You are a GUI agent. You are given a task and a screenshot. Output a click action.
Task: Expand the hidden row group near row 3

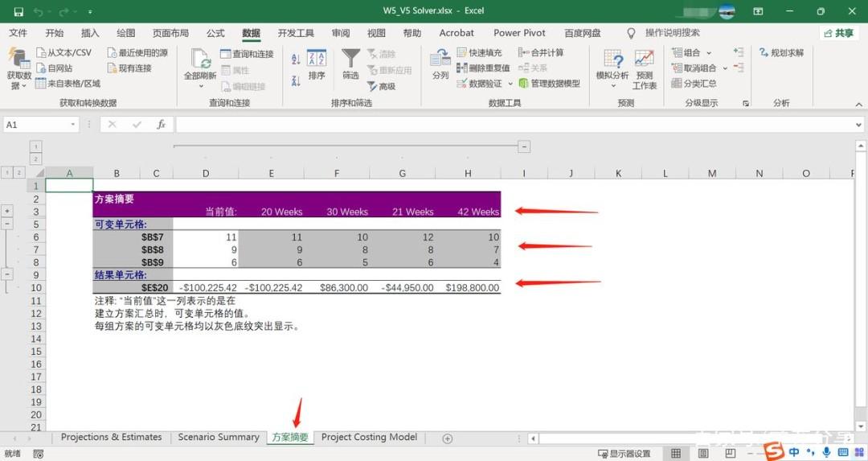pyautogui.click(x=7, y=211)
